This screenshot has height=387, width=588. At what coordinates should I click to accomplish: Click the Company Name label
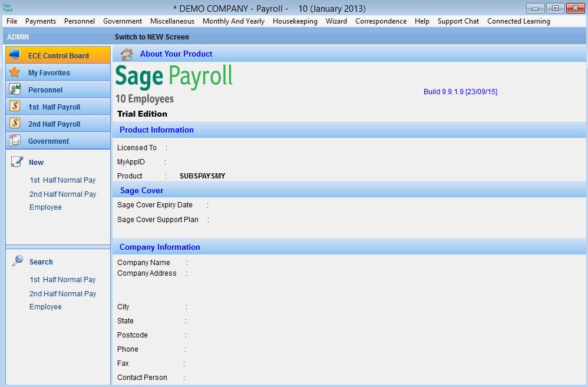tap(144, 263)
